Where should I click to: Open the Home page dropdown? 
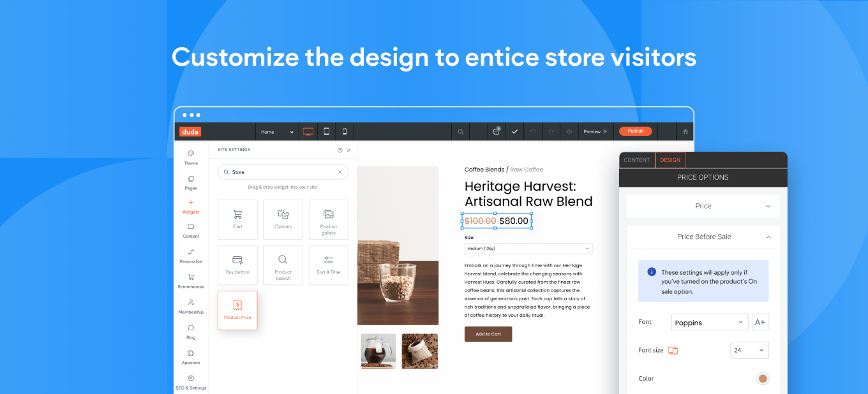277,132
